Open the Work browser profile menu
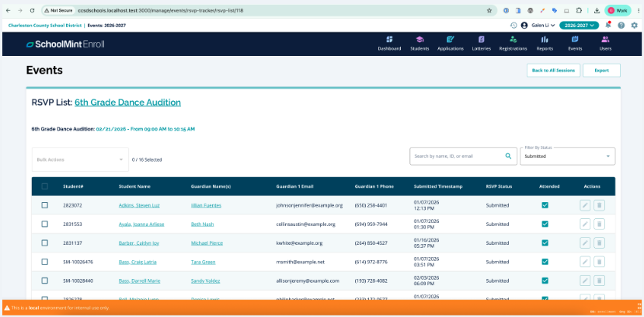Viewport: 644px width, 317px height. (618, 11)
